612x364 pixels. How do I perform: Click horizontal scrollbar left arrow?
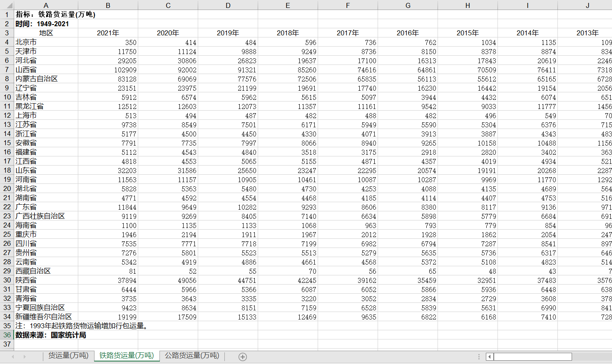point(490,357)
